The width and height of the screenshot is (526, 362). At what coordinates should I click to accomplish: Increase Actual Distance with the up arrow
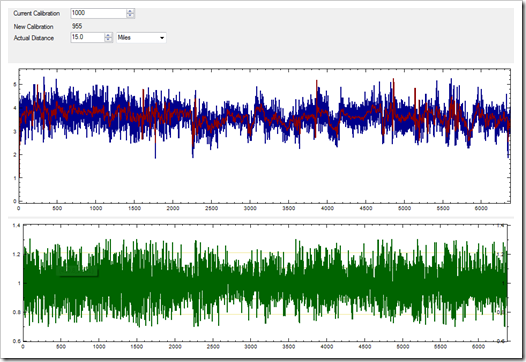pyautogui.click(x=108, y=35)
